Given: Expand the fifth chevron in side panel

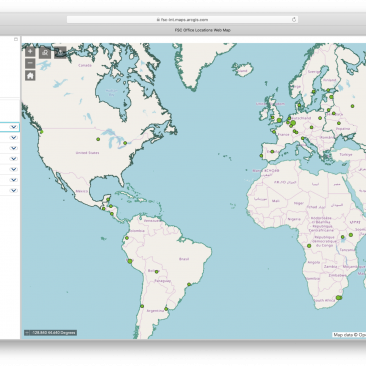Looking at the screenshot, I should pyautogui.click(x=13, y=169).
